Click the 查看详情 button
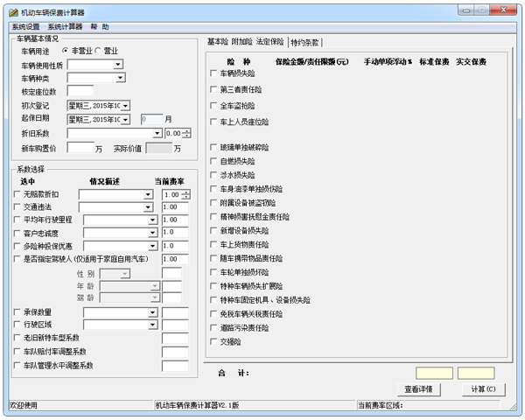Image resolution: width=525 pixels, height=420 pixels. click(x=418, y=389)
